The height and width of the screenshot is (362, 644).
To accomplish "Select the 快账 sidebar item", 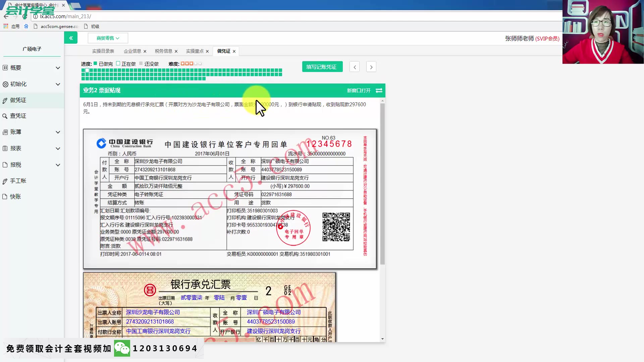I will [15, 196].
